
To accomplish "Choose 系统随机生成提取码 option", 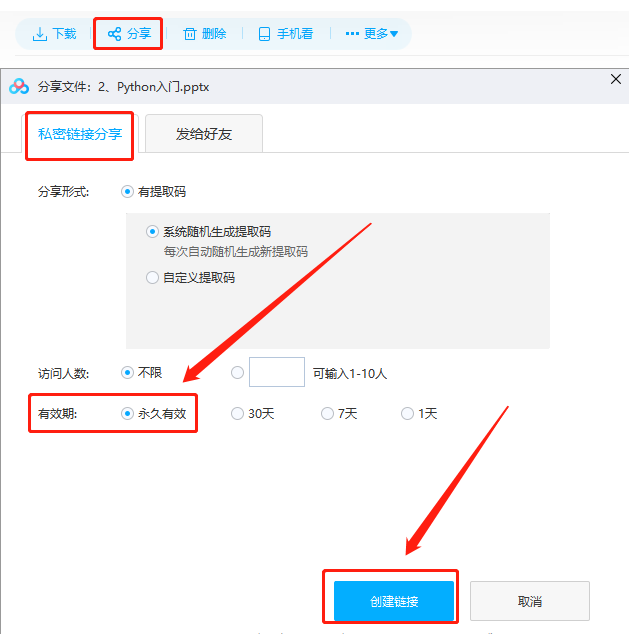I will [x=153, y=231].
